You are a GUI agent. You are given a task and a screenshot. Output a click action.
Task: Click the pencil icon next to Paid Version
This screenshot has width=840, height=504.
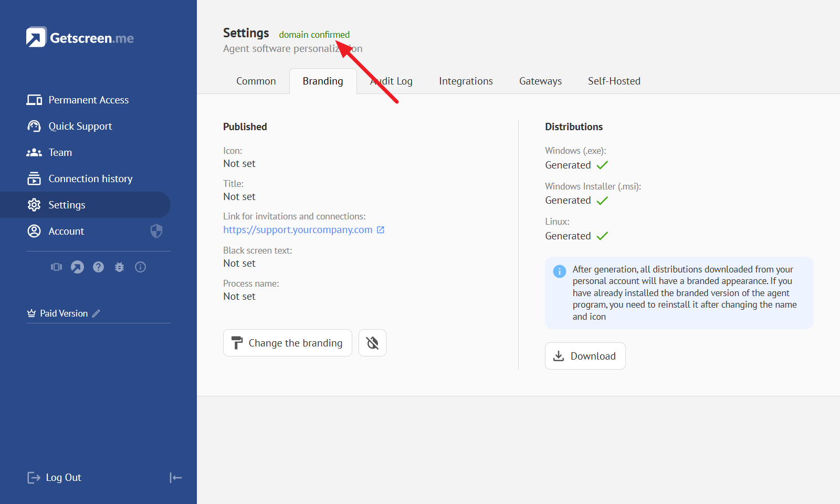(x=96, y=313)
